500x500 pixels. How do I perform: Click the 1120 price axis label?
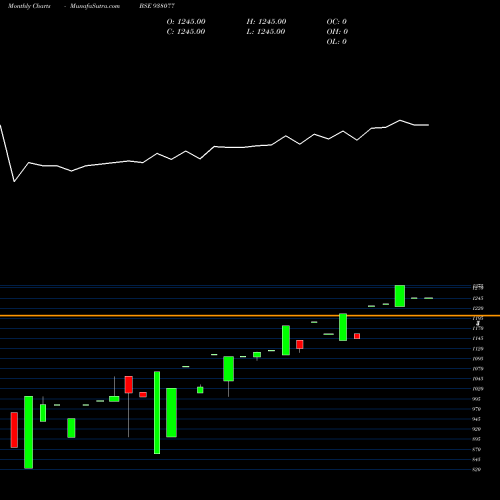[x=478, y=349]
